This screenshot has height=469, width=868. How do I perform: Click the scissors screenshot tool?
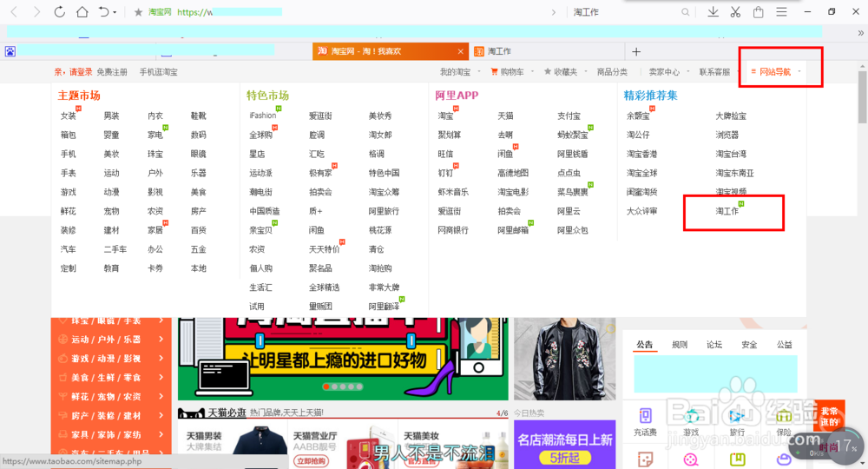735,11
